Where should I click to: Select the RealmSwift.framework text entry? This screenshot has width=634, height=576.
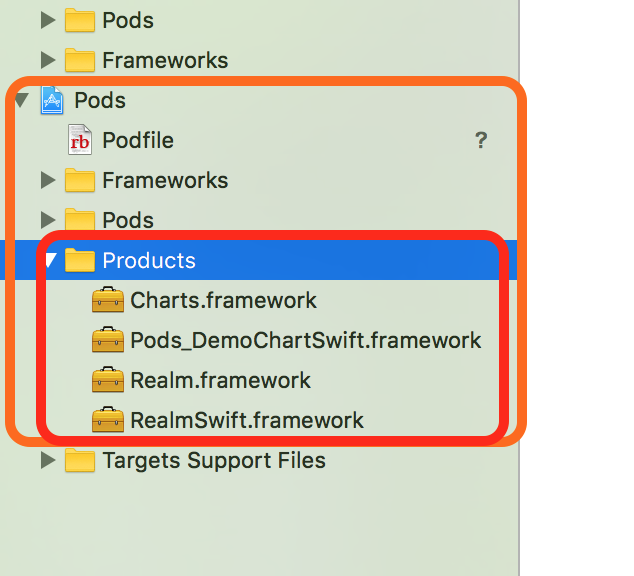coord(247,420)
